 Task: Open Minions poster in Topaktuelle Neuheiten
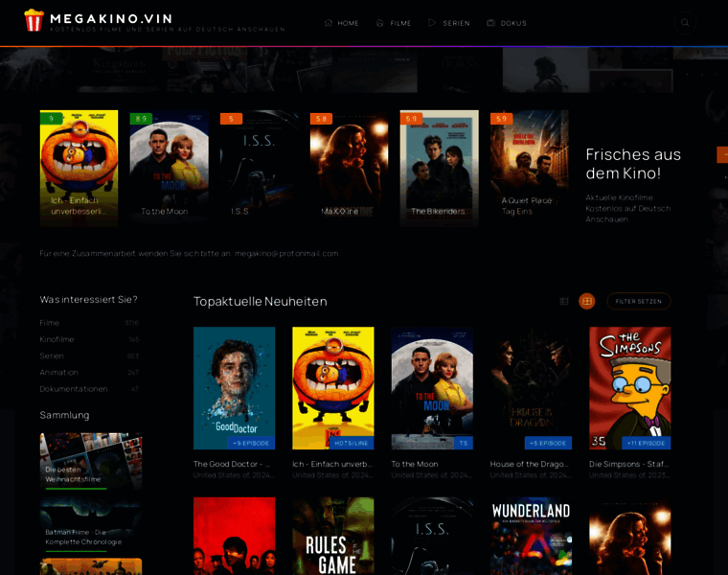pos(333,388)
